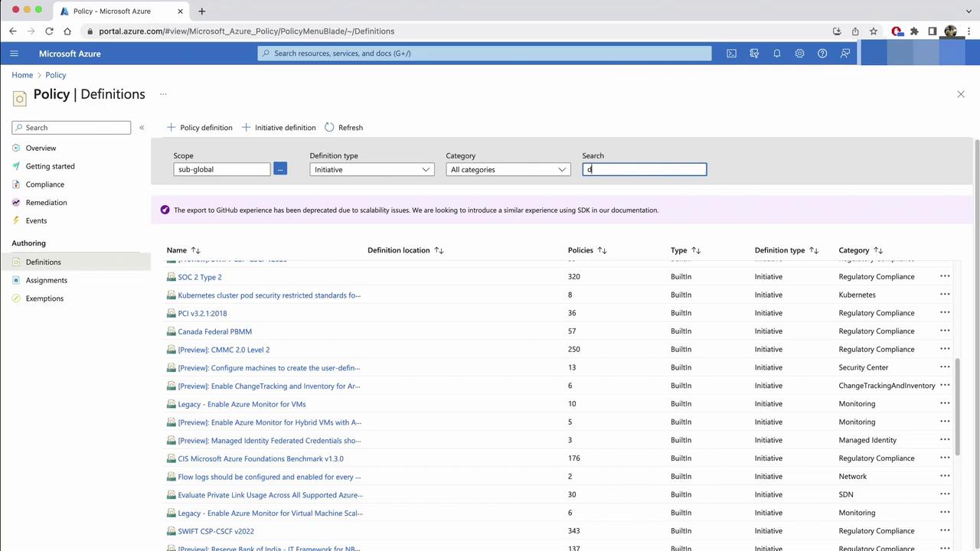Image resolution: width=980 pixels, height=551 pixels.
Task: Click the help question mark icon
Action: [x=822, y=54]
